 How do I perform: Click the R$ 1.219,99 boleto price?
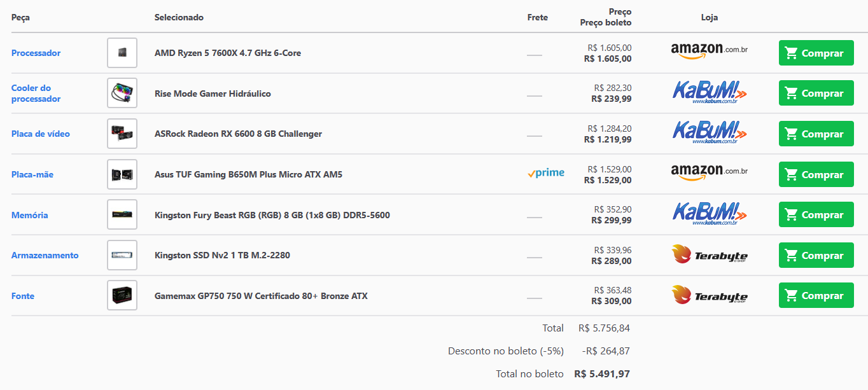608,139
